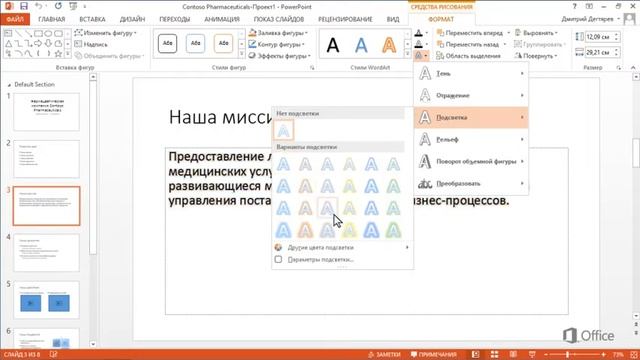This screenshot has width=640, height=360.
Task: Open the Повернуть rotate dropdown
Action: (536, 56)
